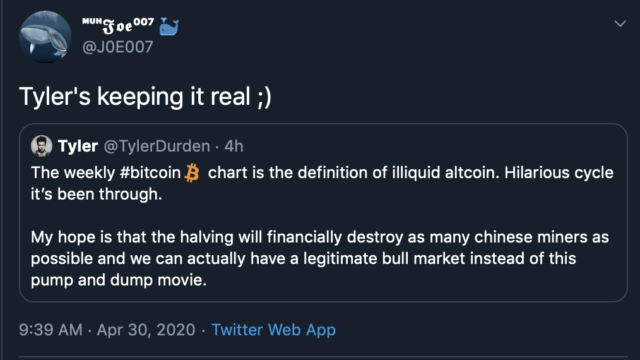640x360 pixels.
Task: Expand the tweet options chevron menu
Action: click(x=620, y=24)
